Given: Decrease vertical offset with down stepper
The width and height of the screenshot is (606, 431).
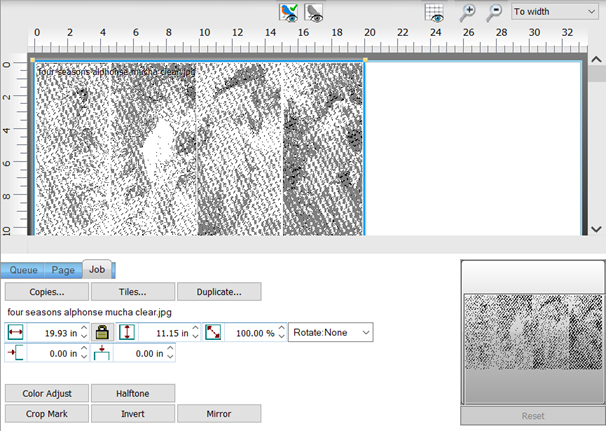Looking at the screenshot, I should 170,358.
